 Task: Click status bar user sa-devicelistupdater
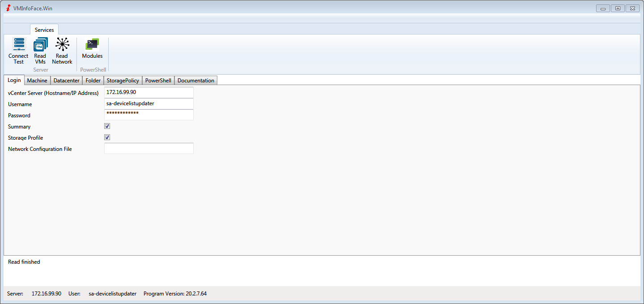(x=113, y=294)
